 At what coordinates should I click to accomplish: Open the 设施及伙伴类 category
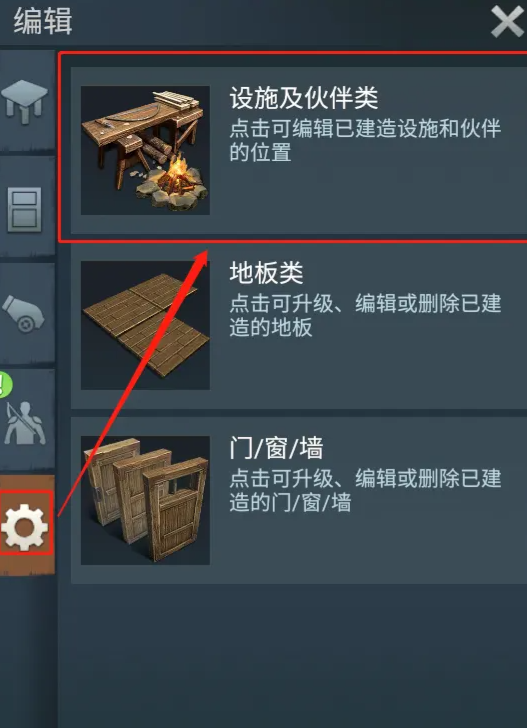[299, 150]
